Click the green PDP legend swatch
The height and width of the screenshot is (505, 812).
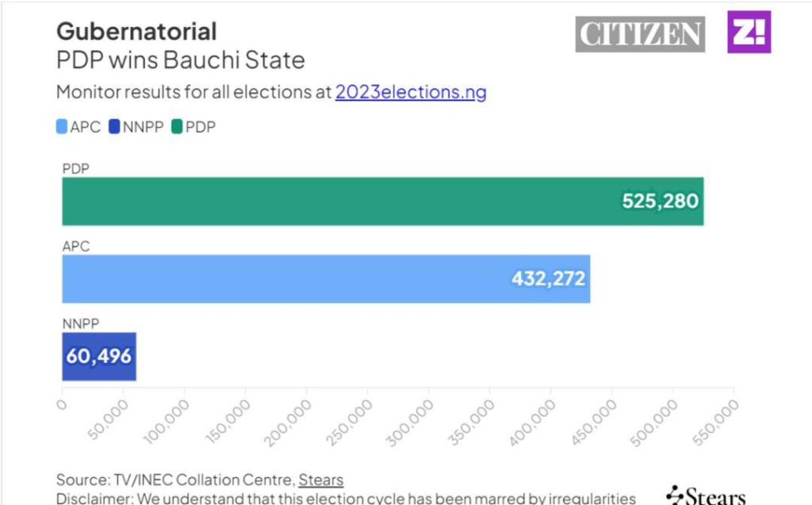click(x=177, y=126)
